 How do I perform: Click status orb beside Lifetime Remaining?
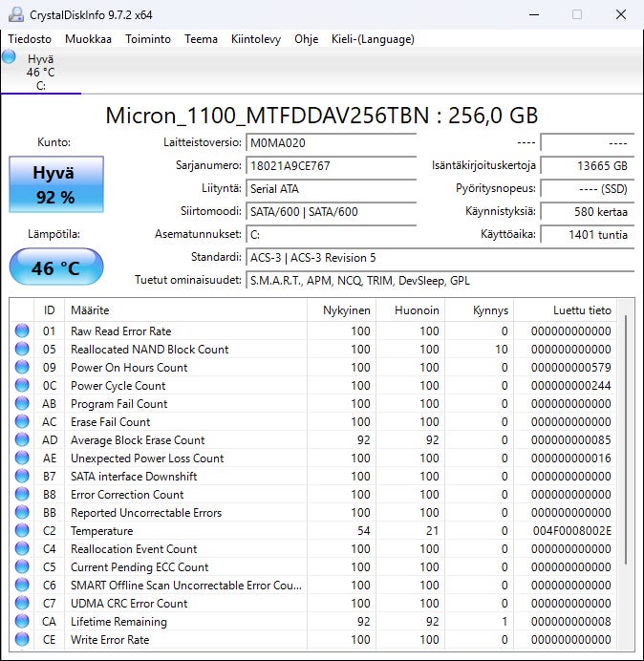coord(22,622)
